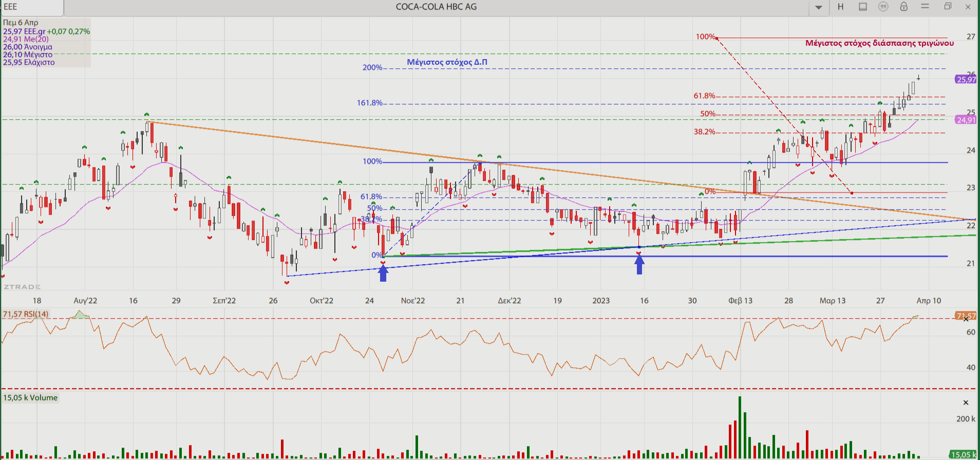
Task: Click the 15,05 k volume tag on axis
Action: (x=963, y=454)
